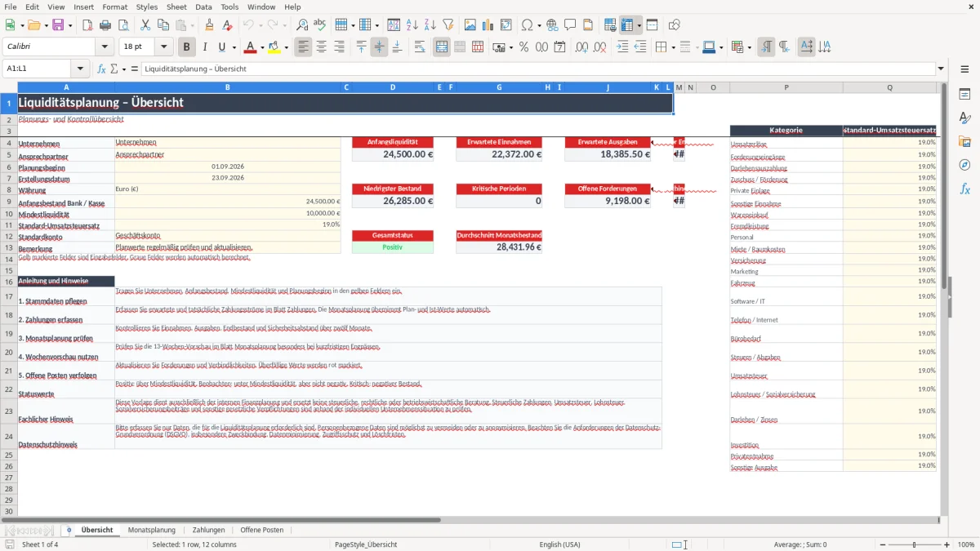Open the borders dropdown arrow
Screen dimensions: 980x551
click(673, 47)
